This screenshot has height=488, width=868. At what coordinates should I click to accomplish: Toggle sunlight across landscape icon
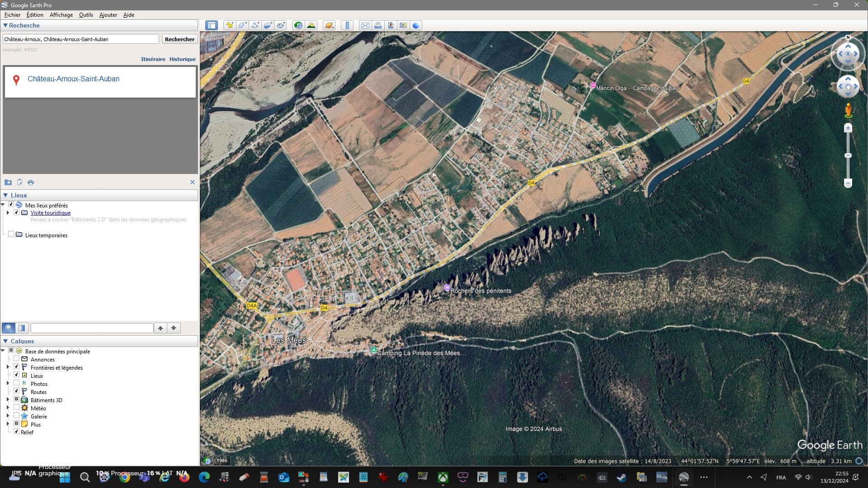[x=311, y=25]
